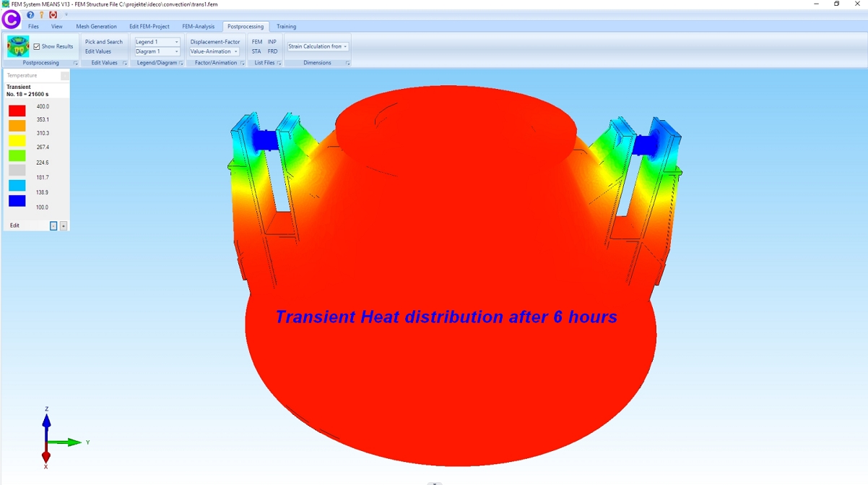Open the Diagram 1 dropdown
The image size is (868, 485).
(157, 51)
